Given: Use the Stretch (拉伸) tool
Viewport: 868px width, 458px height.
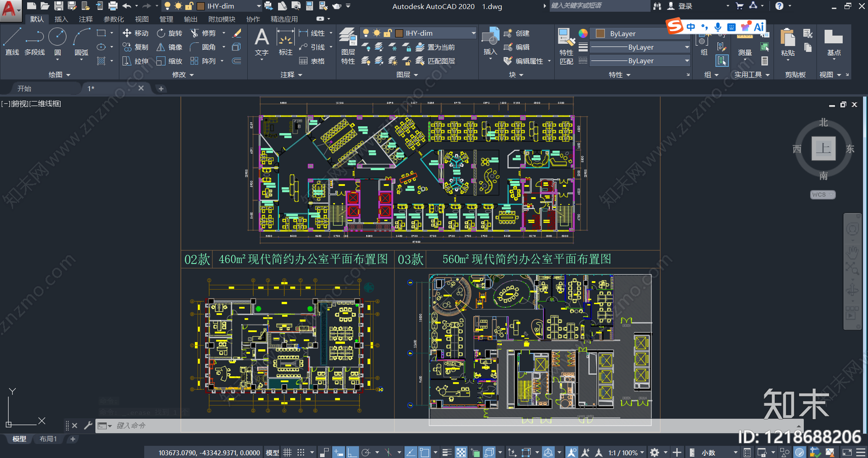Looking at the screenshot, I should point(135,61).
